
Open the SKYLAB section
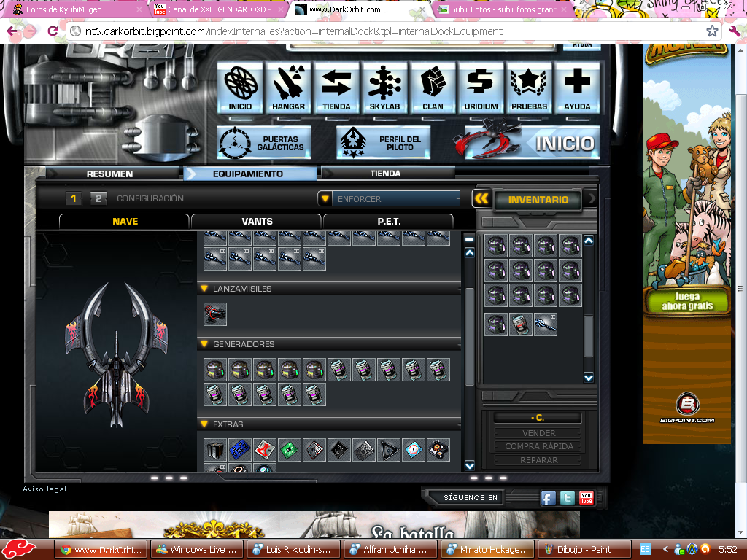coord(384,87)
